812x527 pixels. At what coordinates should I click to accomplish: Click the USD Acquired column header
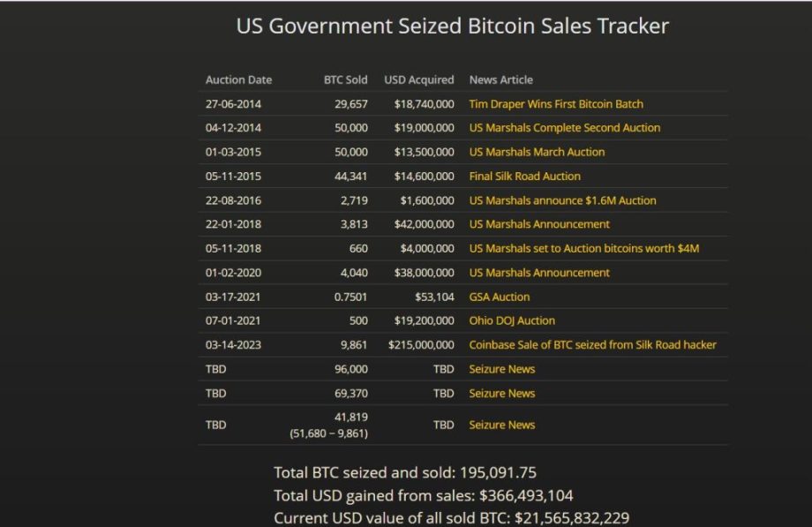[418, 80]
